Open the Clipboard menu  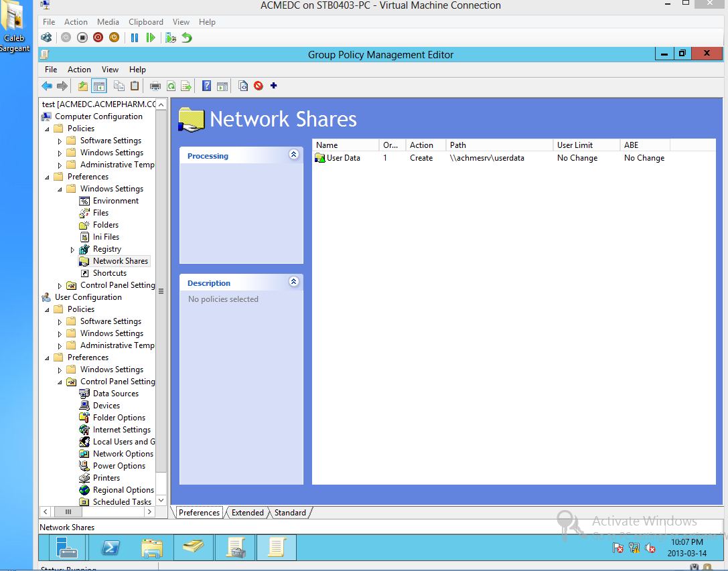146,22
